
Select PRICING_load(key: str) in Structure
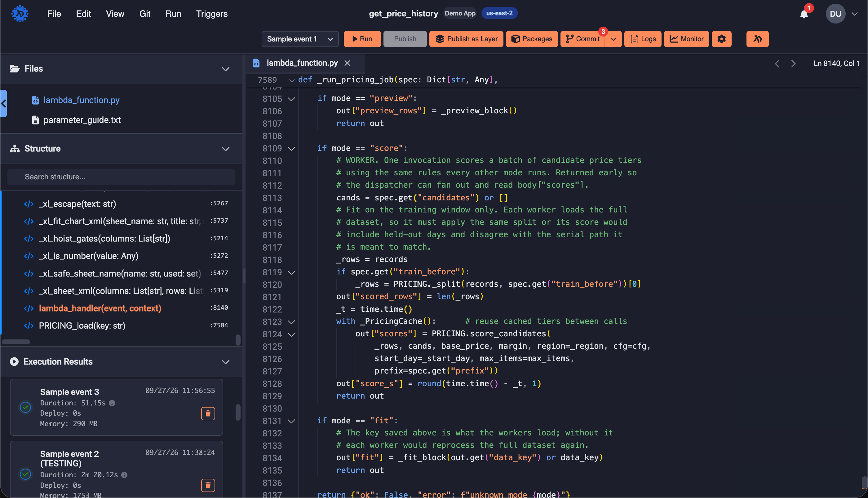coord(82,325)
